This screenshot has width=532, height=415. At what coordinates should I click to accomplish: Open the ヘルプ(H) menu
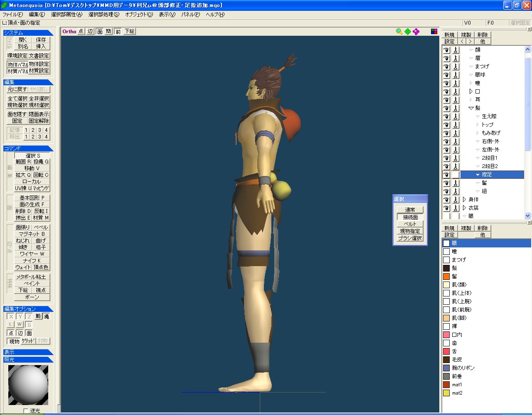tap(215, 15)
